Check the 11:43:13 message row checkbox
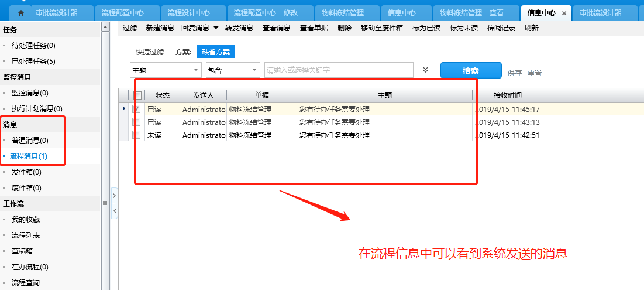Screen dimensions: 644x290 [x=137, y=122]
